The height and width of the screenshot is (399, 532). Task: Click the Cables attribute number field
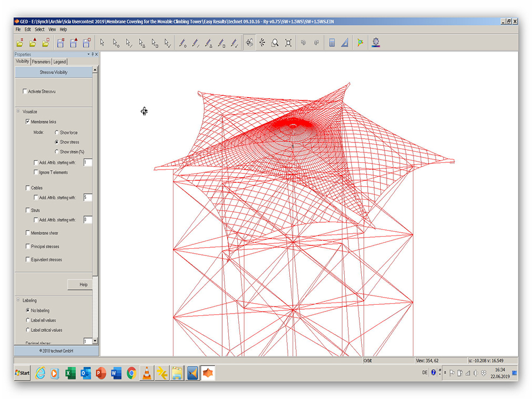[x=87, y=197]
